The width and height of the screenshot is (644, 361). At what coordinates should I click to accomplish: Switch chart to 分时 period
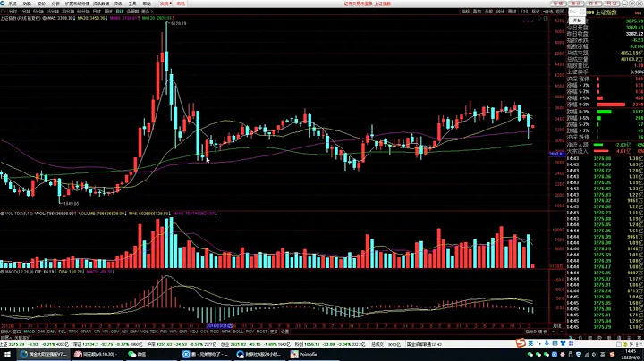click(13, 12)
